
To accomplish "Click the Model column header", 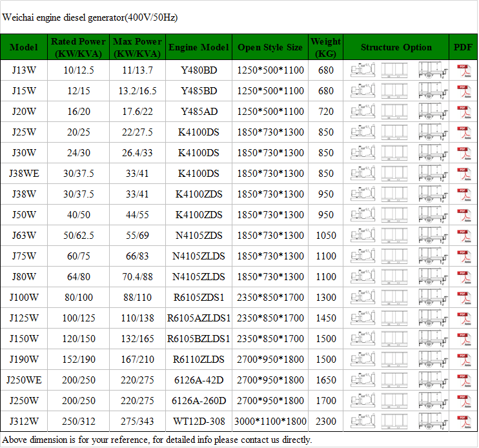I will click(24, 47).
